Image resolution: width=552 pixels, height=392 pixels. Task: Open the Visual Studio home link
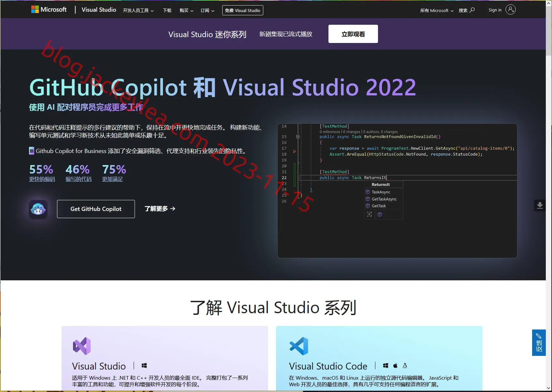point(99,10)
